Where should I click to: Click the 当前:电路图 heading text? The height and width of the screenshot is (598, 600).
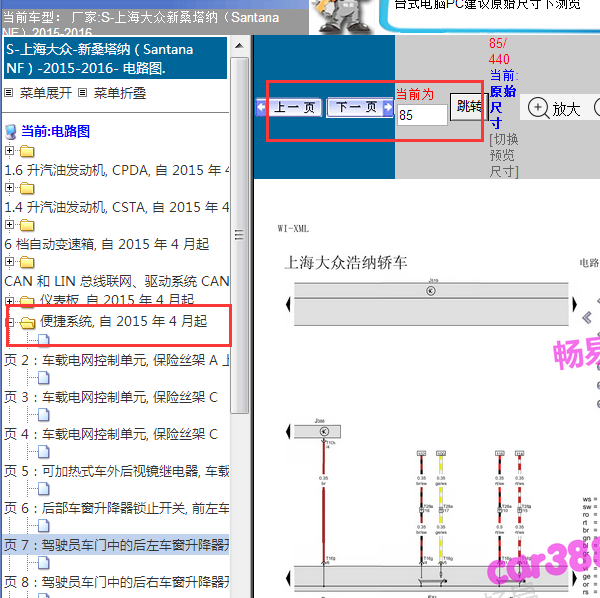(55, 131)
